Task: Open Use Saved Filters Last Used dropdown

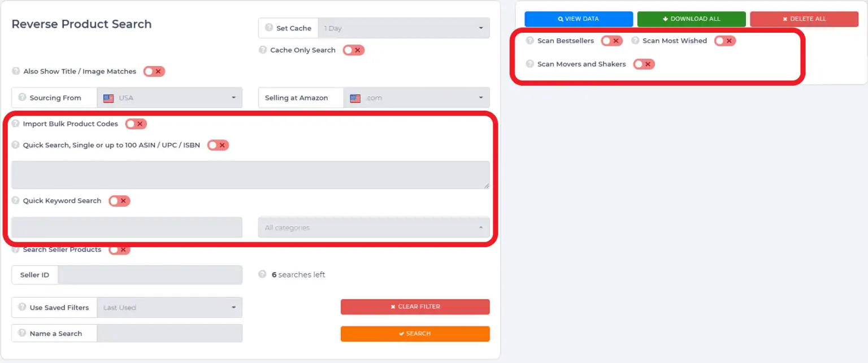Action: pyautogui.click(x=170, y=308)
